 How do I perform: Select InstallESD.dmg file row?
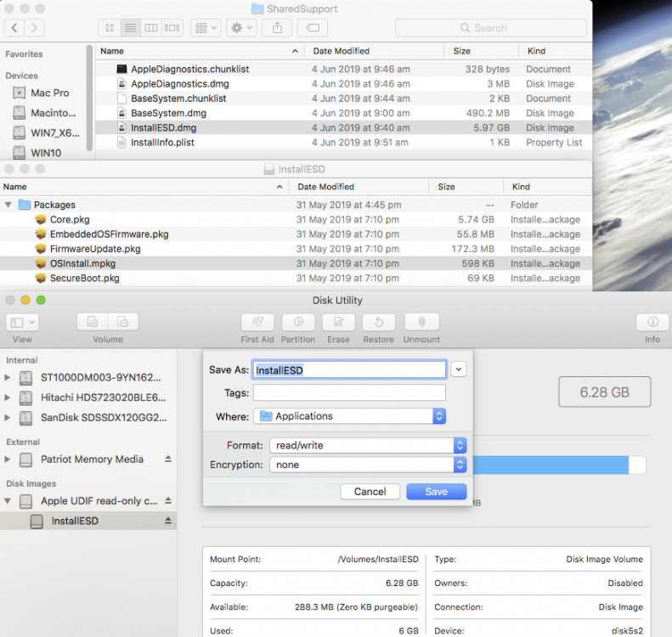coord(344,127)
